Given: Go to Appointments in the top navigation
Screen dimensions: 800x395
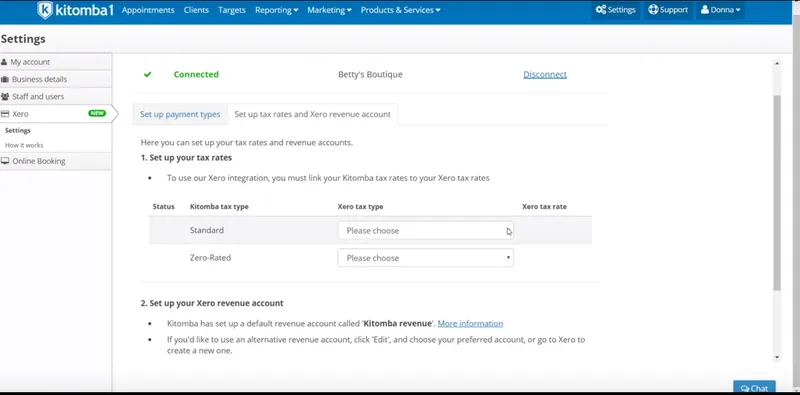Looking at the screenshot, I should coord(148,10).
